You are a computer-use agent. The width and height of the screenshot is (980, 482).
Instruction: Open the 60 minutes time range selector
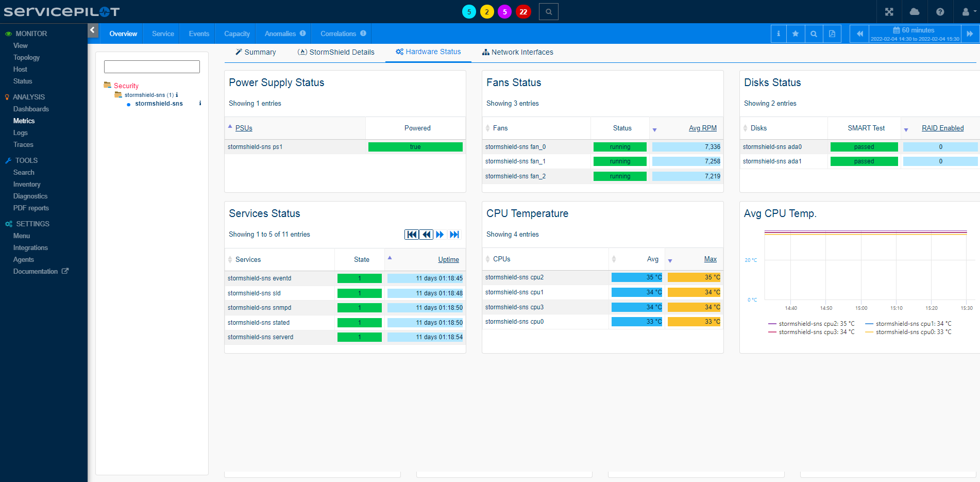coord(915,34)
